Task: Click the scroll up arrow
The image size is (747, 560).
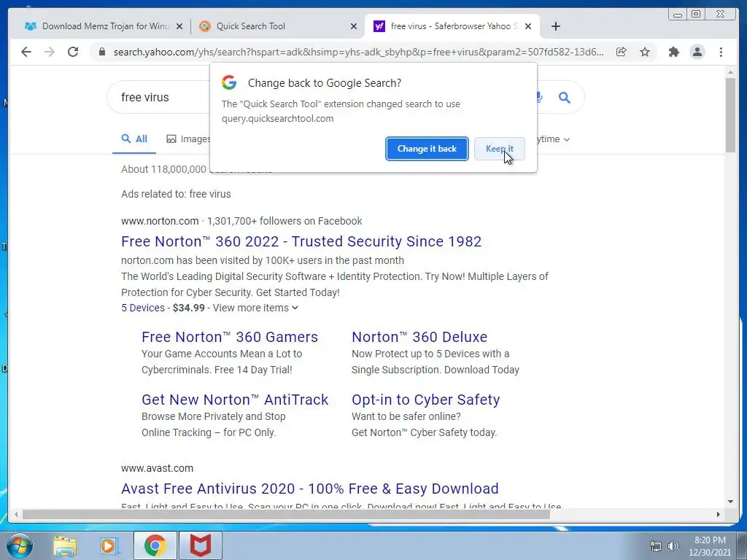Action: (x=730, y=72)
